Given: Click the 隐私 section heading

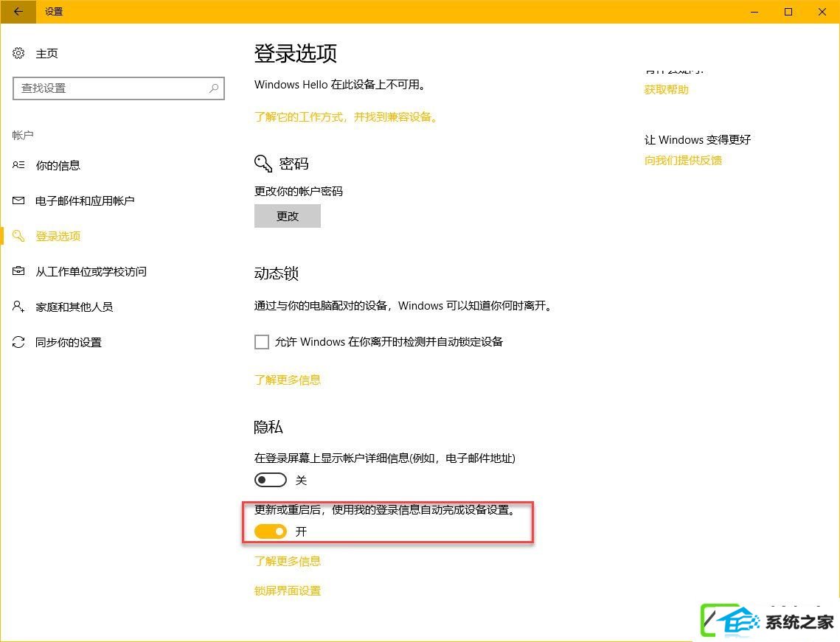Looking at the screenshot, I should pos(268,427).
